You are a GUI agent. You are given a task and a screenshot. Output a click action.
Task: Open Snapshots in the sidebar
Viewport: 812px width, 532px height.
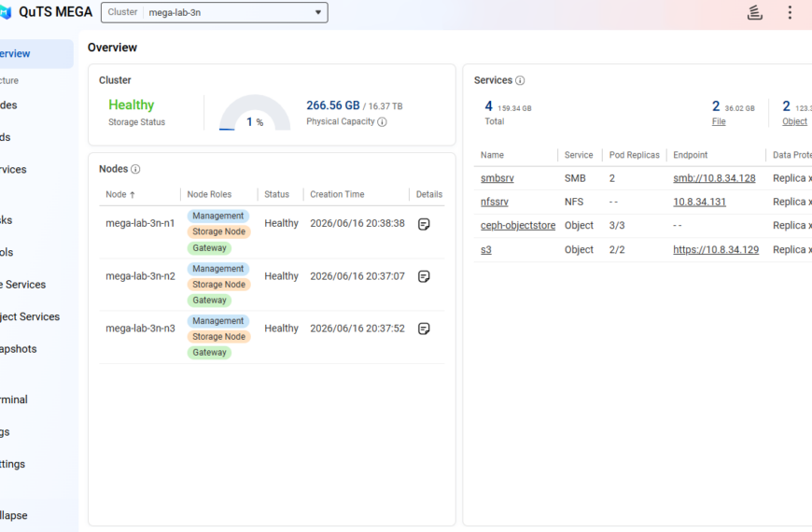pos(18,349)
